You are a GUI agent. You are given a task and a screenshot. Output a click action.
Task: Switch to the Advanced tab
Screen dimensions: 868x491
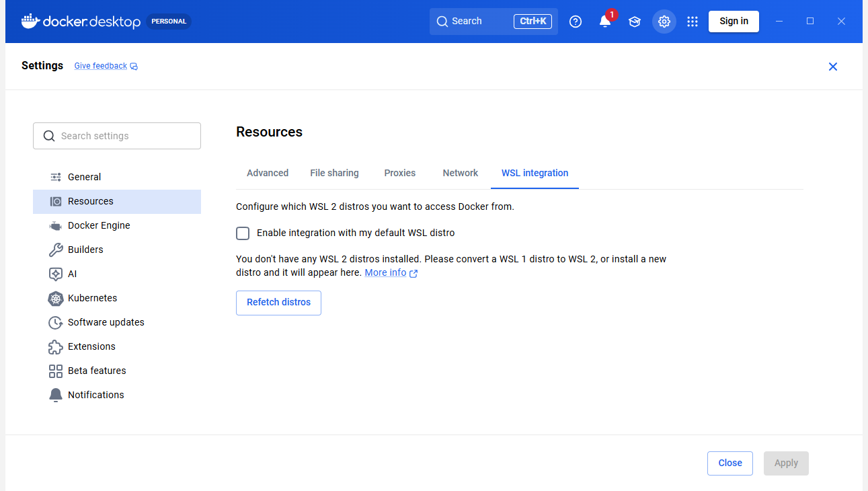click(x=268, y=173)
